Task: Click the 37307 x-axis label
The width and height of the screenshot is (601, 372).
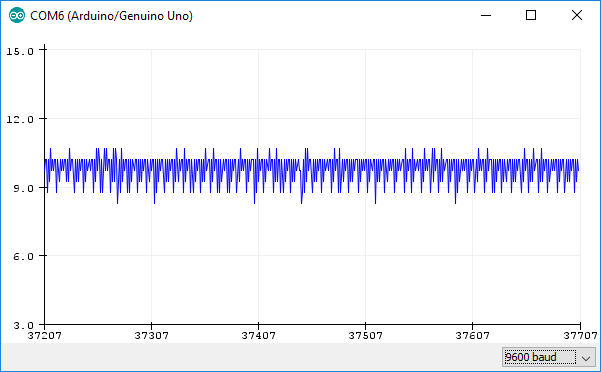Action: 151,336
